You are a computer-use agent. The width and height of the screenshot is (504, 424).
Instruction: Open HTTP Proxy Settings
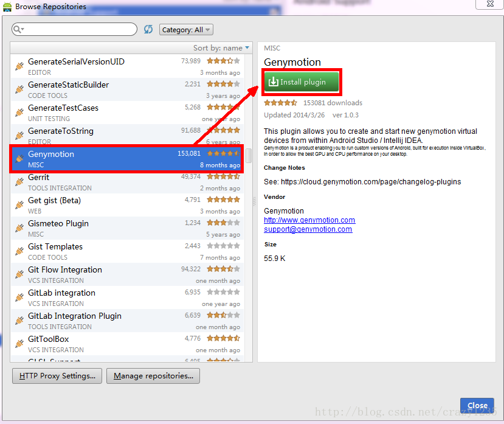tap(57, 376)
